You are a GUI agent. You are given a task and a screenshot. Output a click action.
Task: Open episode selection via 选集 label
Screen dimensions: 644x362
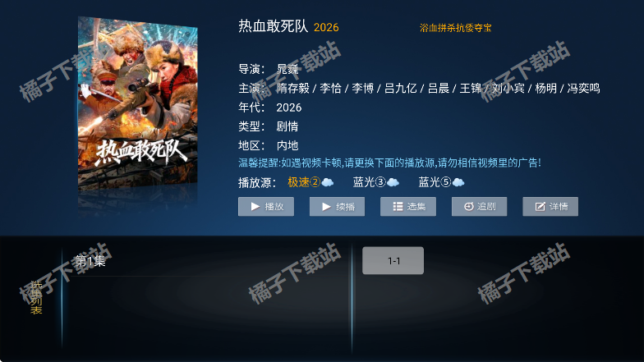416,207
